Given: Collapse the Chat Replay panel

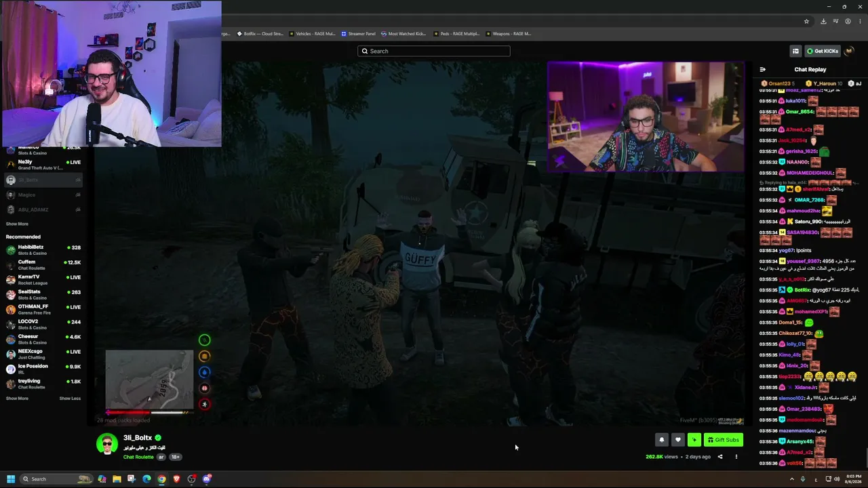Looking at the screenshot, I should 763,69.
